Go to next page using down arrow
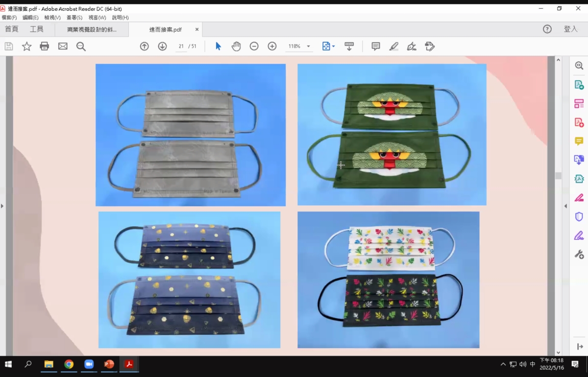Image resolution: width=588 pixels, height=377 pixels. pos(162,47)
